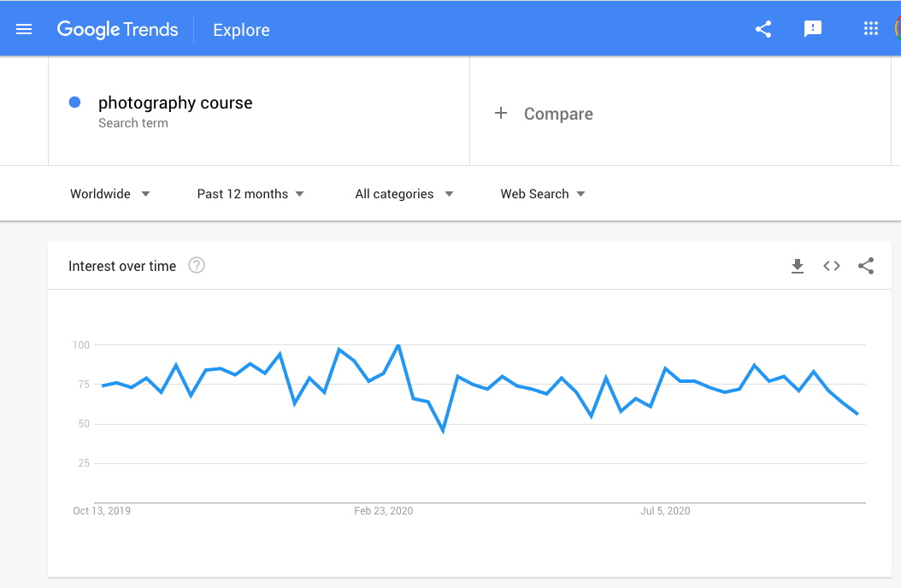Open the send feedback icon
Screen dimensions: 901x588
(x=812, y=29)
